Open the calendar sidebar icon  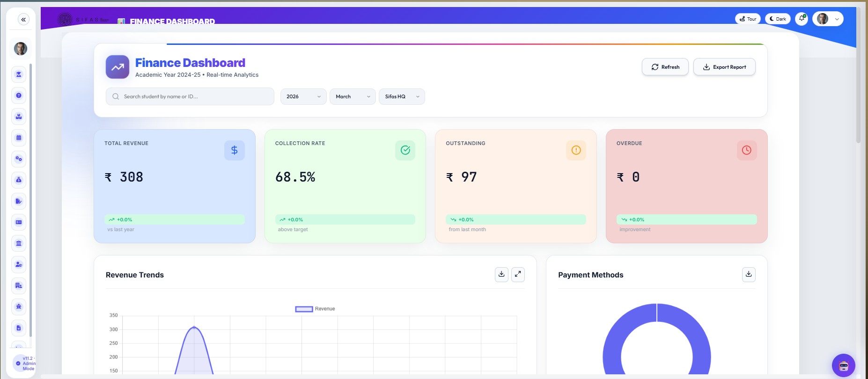point(19,138)
